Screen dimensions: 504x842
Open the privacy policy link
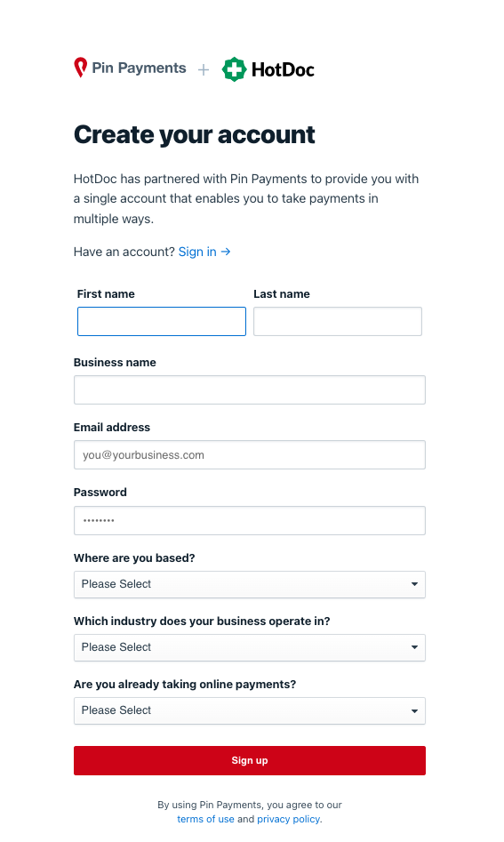tap(288, 819)
